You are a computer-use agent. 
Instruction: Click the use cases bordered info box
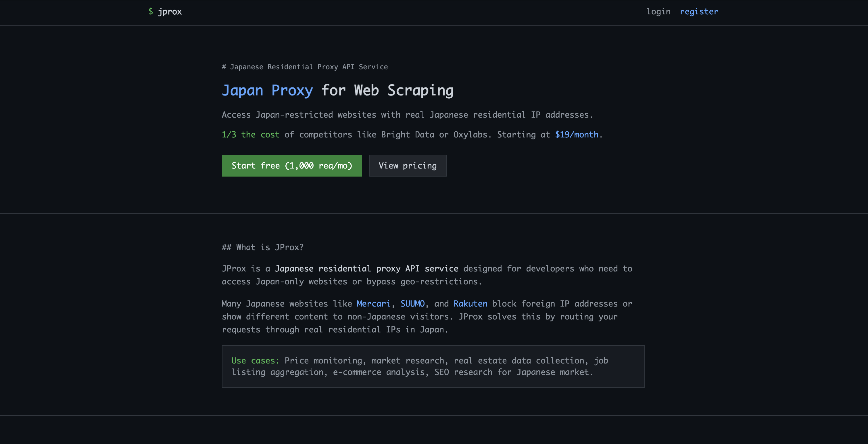point(433,366)
